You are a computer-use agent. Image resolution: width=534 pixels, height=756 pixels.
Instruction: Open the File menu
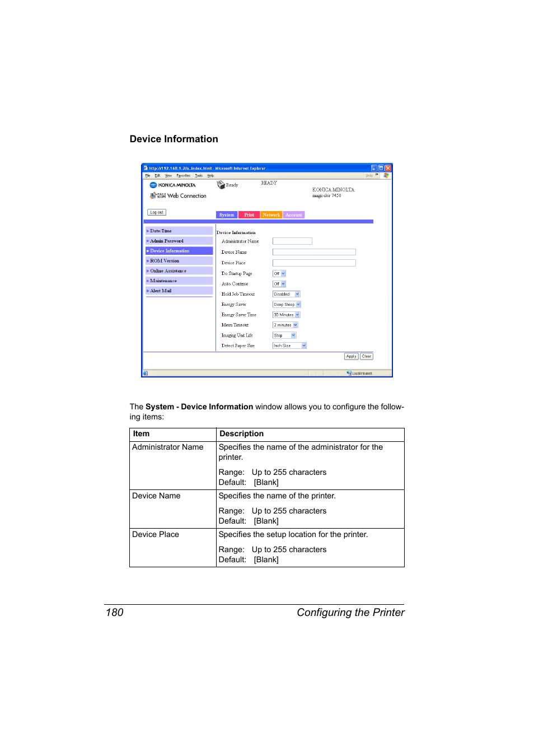(x=148, y=176)
